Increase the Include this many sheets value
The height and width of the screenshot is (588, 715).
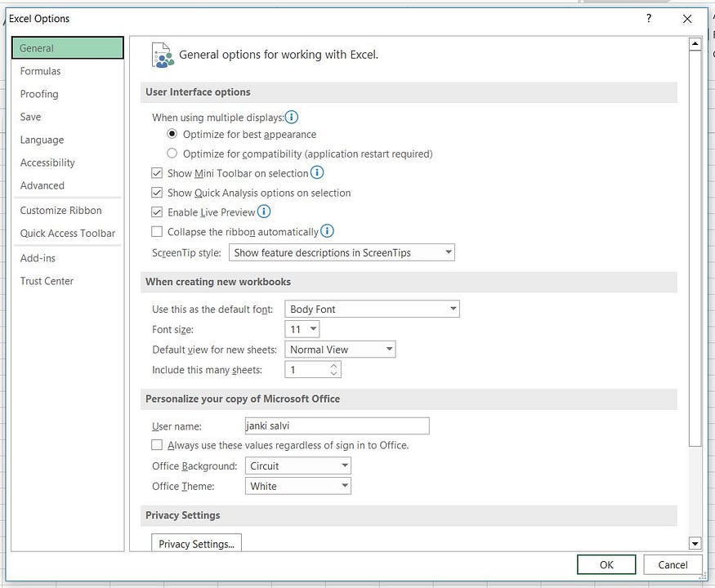333,366
